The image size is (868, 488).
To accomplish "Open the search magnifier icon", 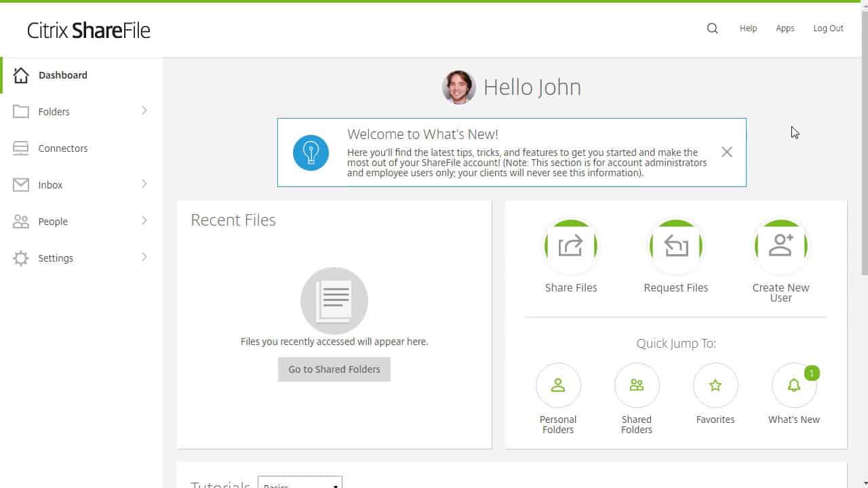I will 712,28.
